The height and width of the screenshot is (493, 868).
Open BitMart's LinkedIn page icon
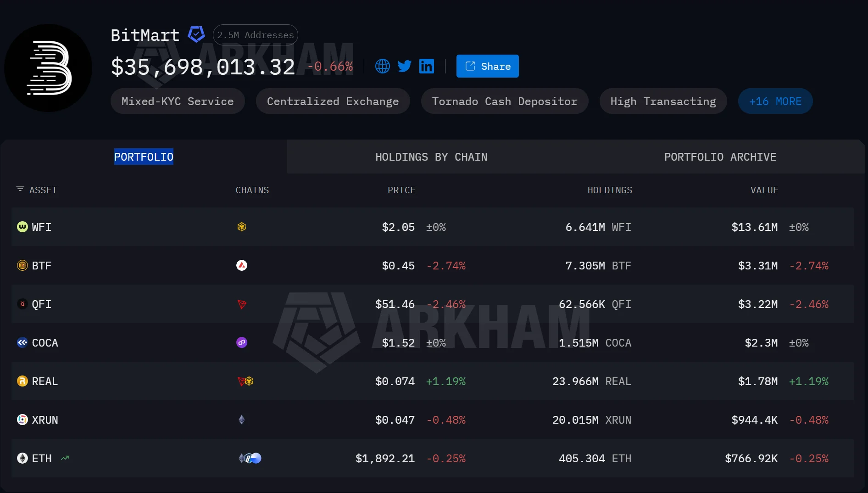427,66
